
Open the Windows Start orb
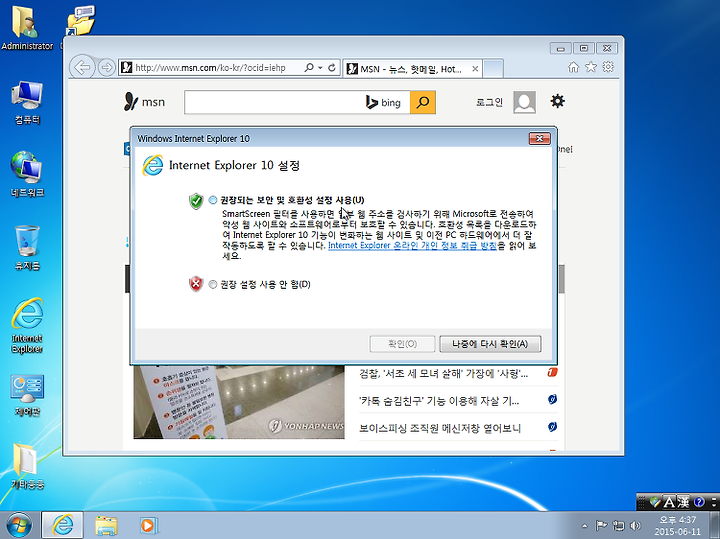tap(19, 525)
